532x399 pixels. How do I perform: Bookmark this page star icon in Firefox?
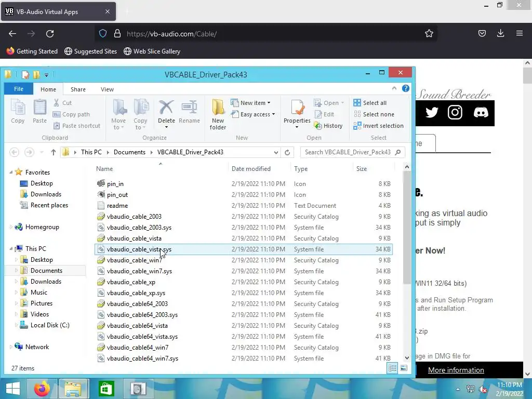(x=429, y=33)
